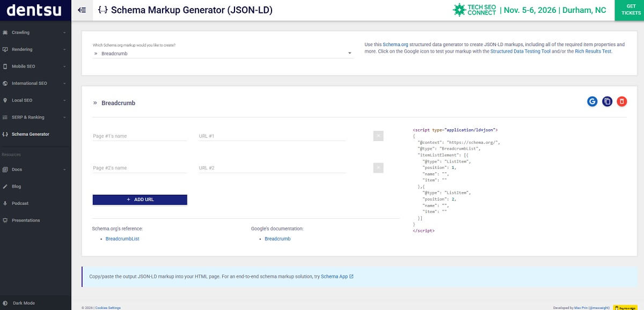Expand the Rendering sidebar menu
The height and width of the screenshot is (310, 644).
pyautogui.click(x=35, y=49)
